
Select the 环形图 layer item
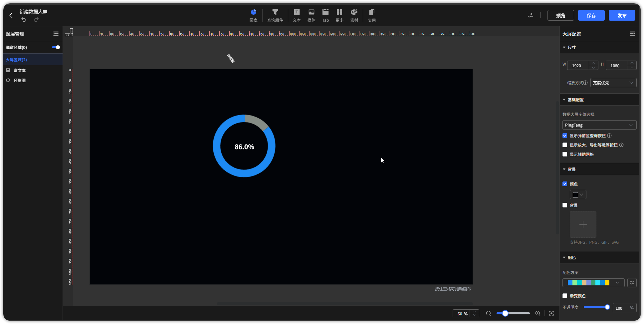[19, 80]
